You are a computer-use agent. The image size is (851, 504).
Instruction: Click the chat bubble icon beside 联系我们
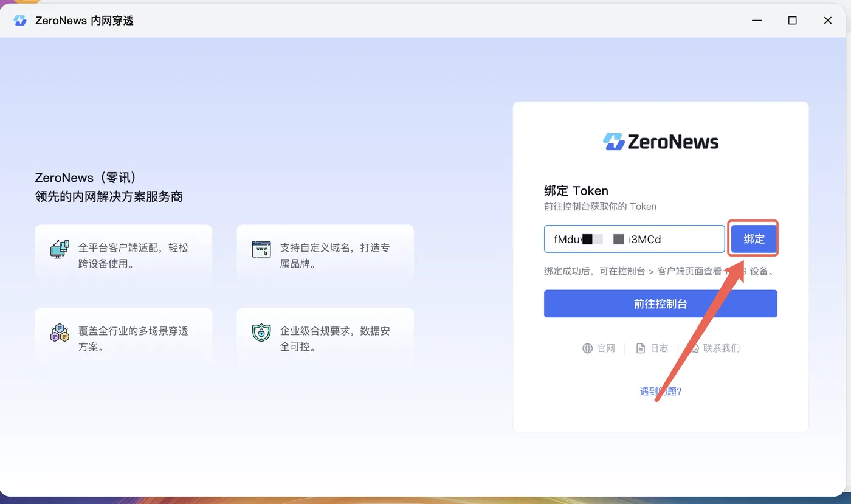tap(694, 348)
